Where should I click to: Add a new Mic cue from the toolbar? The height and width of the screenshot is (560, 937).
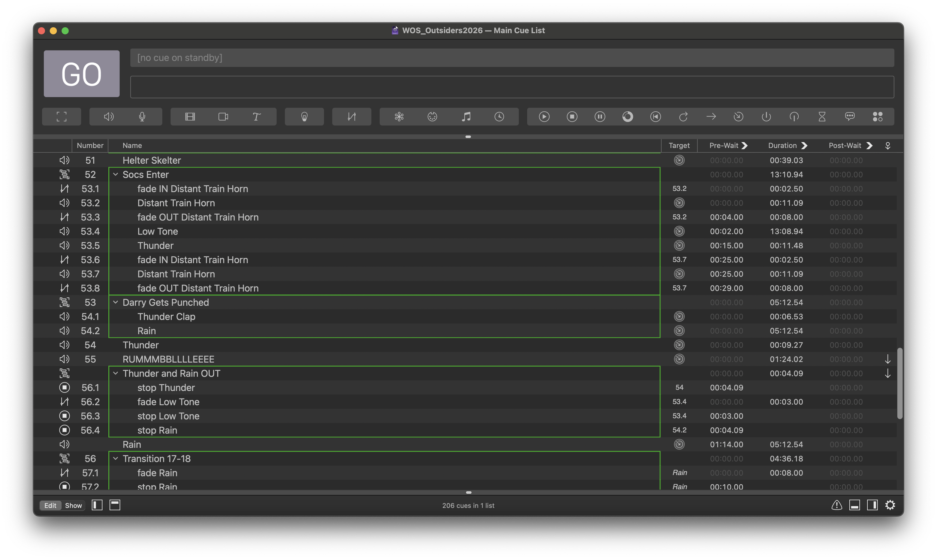pos(142,116)
